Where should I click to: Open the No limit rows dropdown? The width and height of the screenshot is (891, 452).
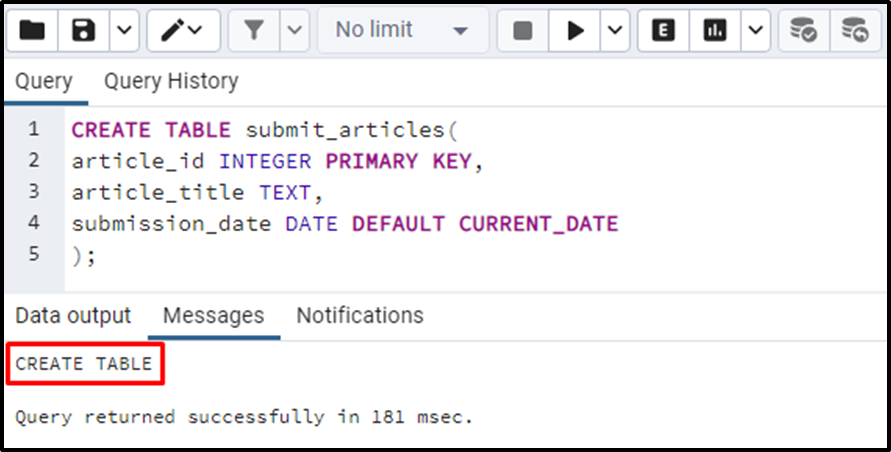(x=402, y=30)
